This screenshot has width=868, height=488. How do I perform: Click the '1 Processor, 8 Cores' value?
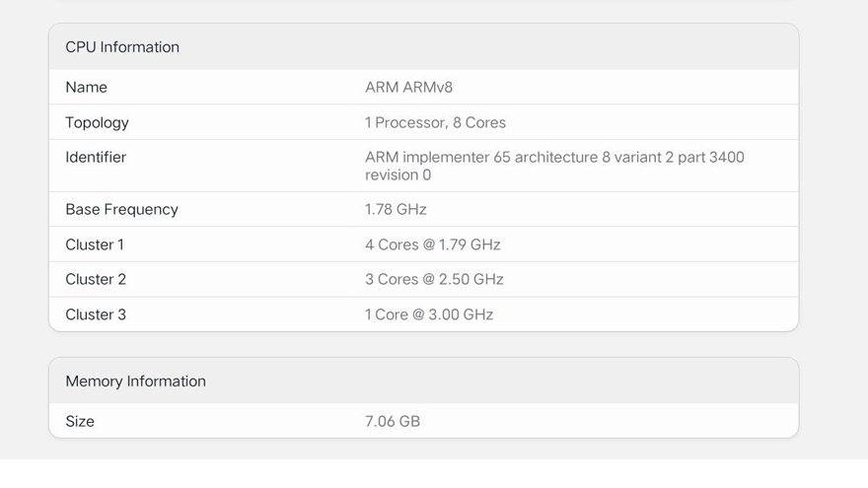[435, 123]
